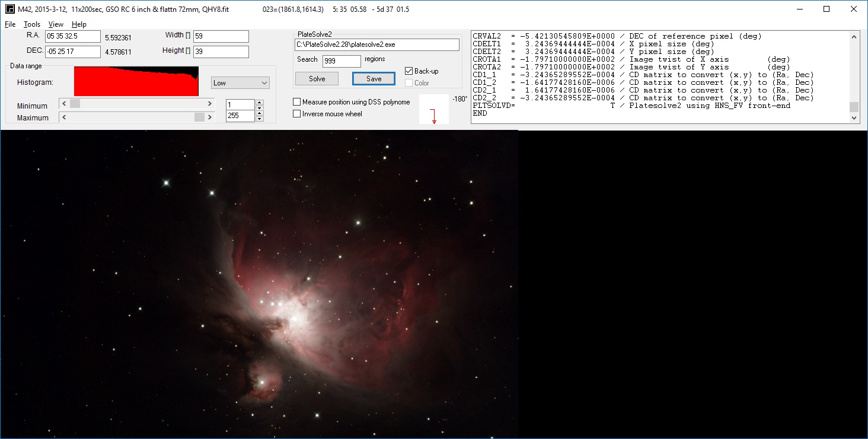Click Minimum slider right arrow
Viewport: 868px width, 439px height.
click(209, 104)
